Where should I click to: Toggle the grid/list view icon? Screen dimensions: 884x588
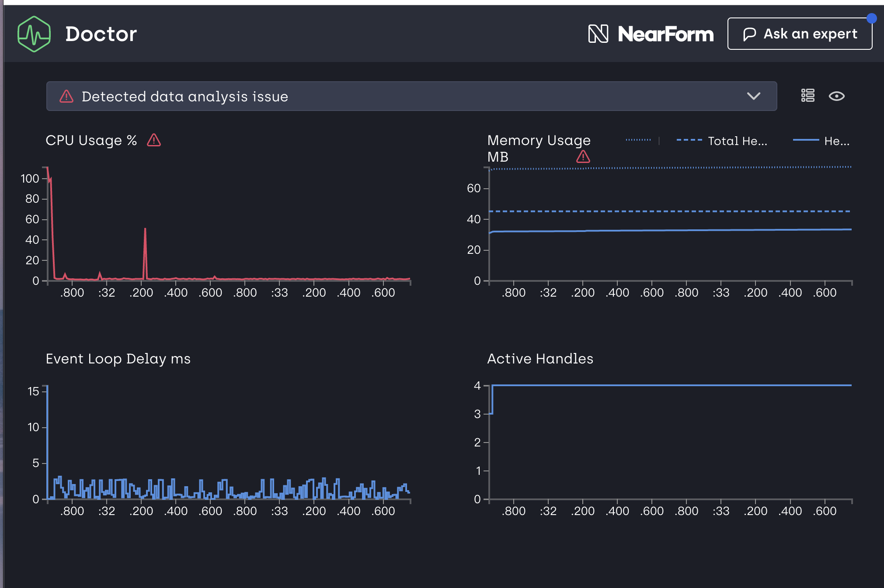pyautogui.click(x=807, y=96)
